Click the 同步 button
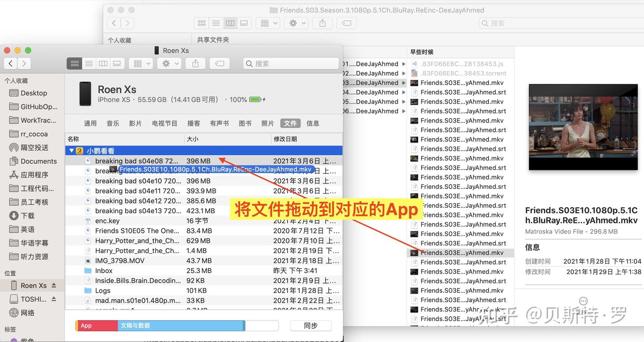Image resolution: width=644 pixels, height=342 pixels. pos(311,325)
